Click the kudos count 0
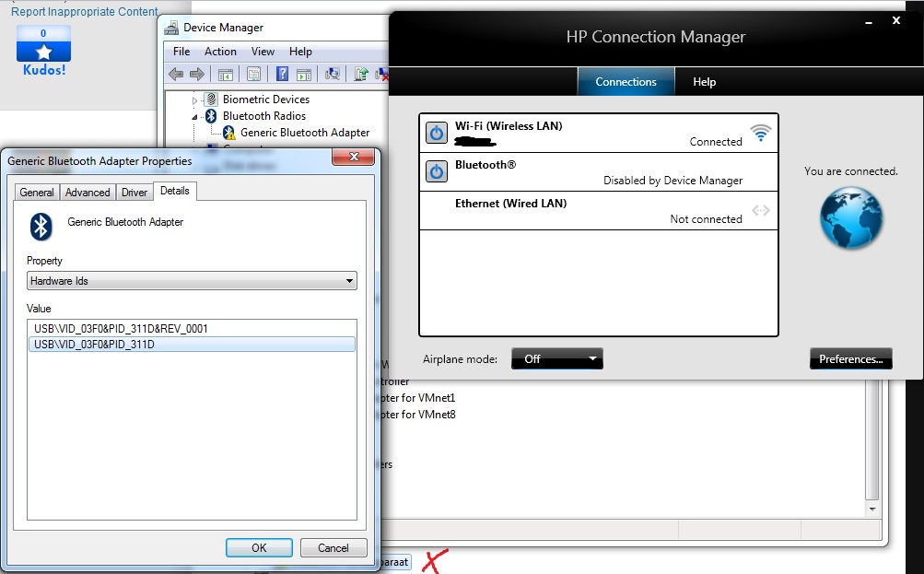 (x=43, y=33)
